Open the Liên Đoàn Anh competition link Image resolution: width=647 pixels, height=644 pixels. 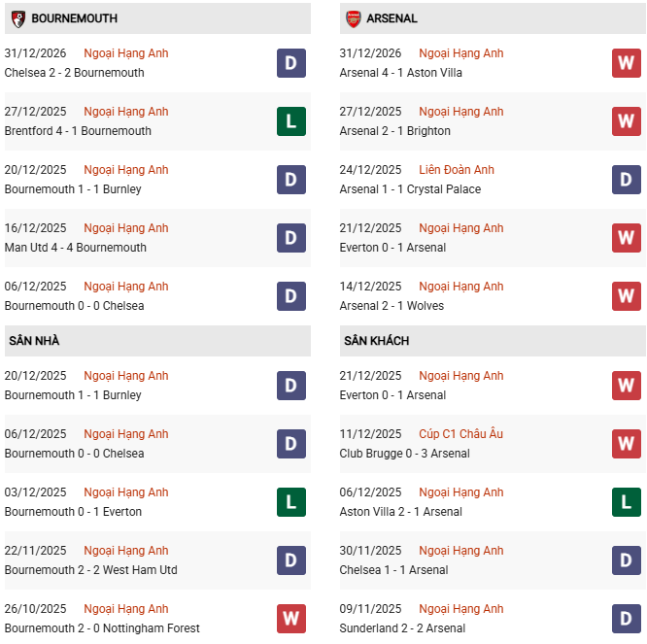457,170
